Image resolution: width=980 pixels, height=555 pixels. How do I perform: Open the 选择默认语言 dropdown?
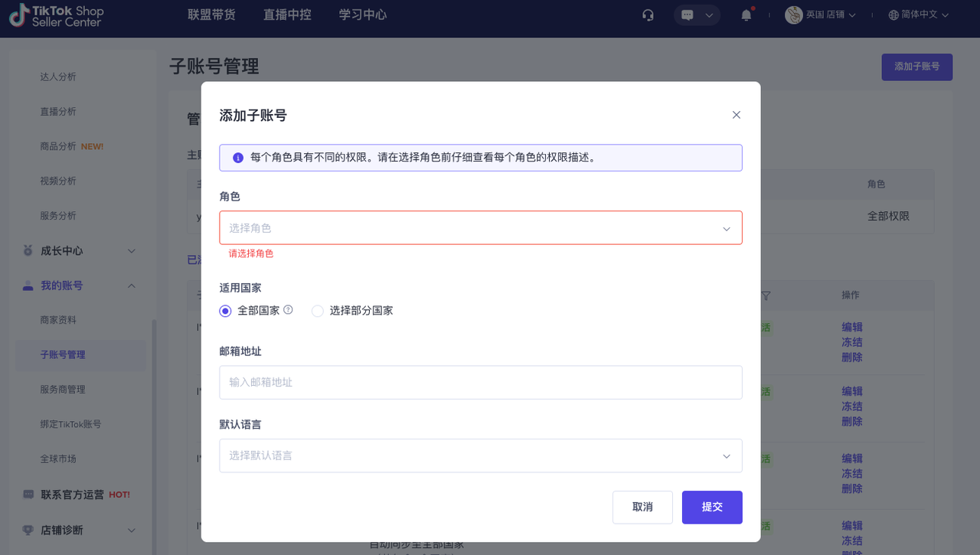click(480, 455)
